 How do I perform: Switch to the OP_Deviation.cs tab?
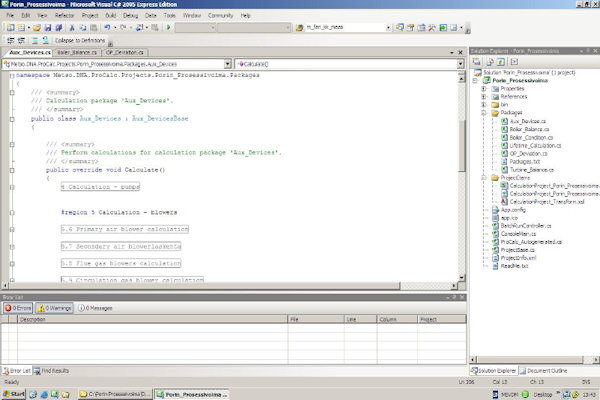pos(125,52)
